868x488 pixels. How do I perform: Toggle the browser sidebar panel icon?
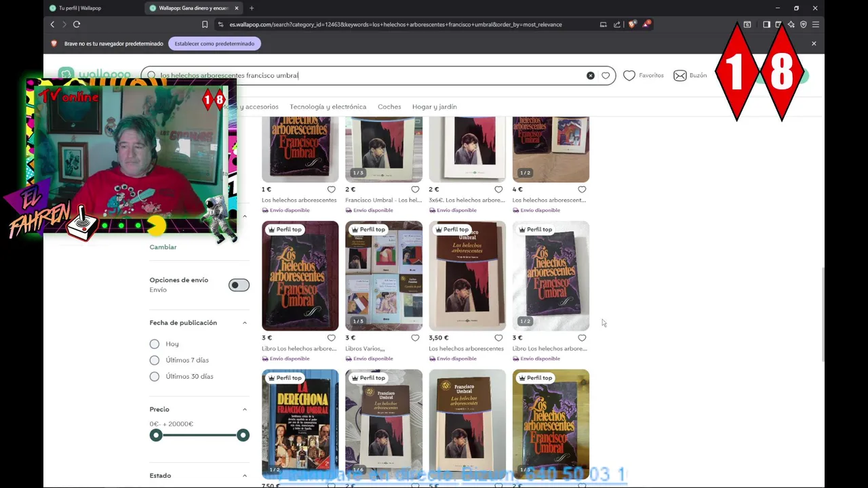pos(766,24)
